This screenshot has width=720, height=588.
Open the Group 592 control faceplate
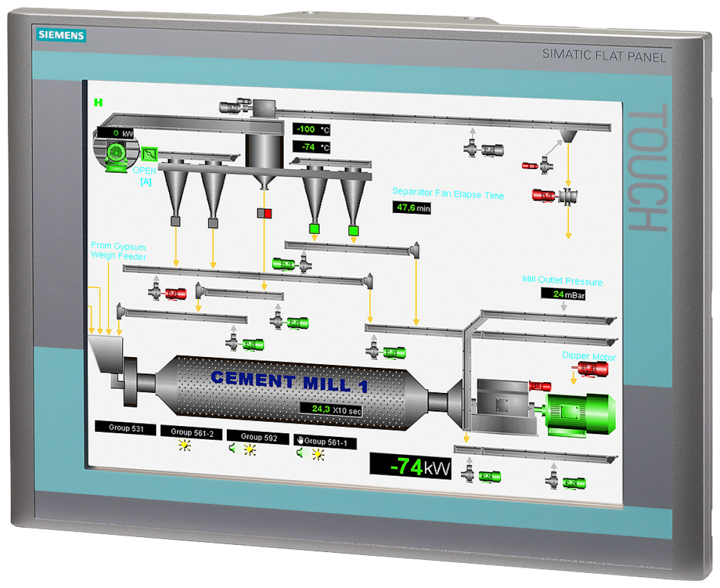coord(258,437)
